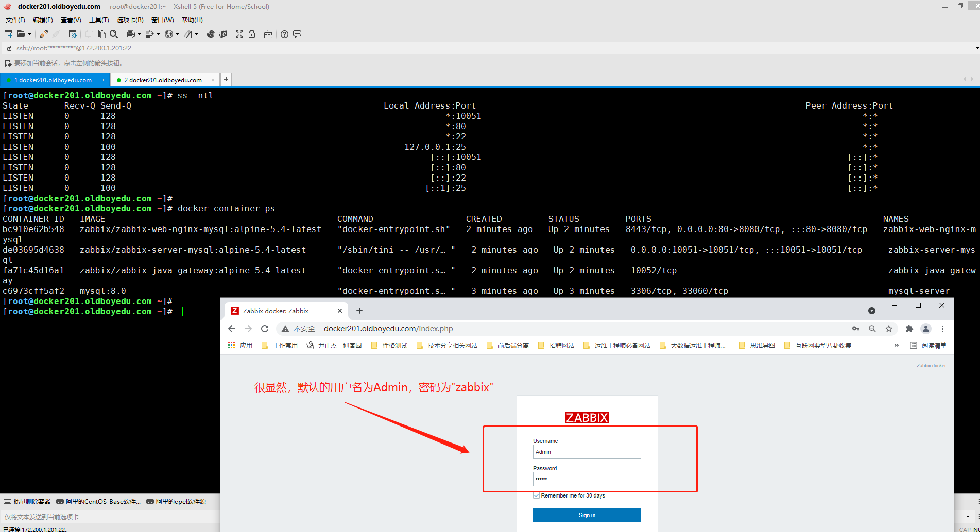This screenshot has height=532, width=980.
Task: Toggle Xshell fullscreen mode icon
Action: click(x=239, y=34)
